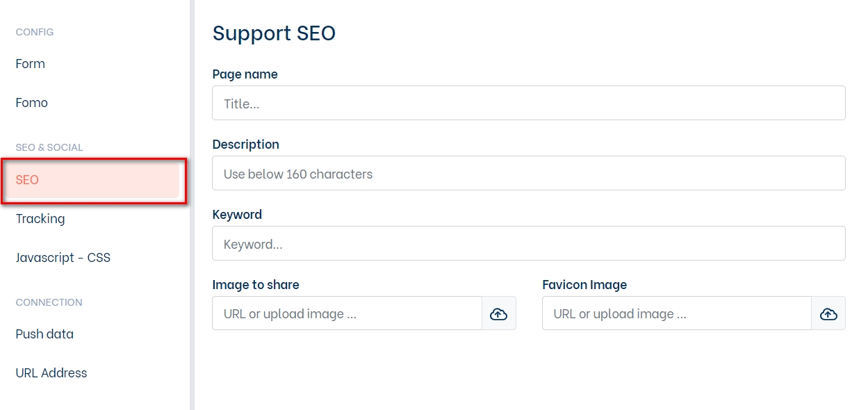Navigate to Javascript - CSS settings
Viewport: 868px width, 410px height.
coord(63,258)
